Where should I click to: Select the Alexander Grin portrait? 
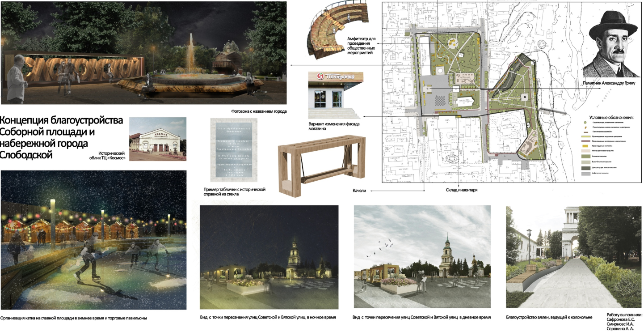(x=613, y=43)
